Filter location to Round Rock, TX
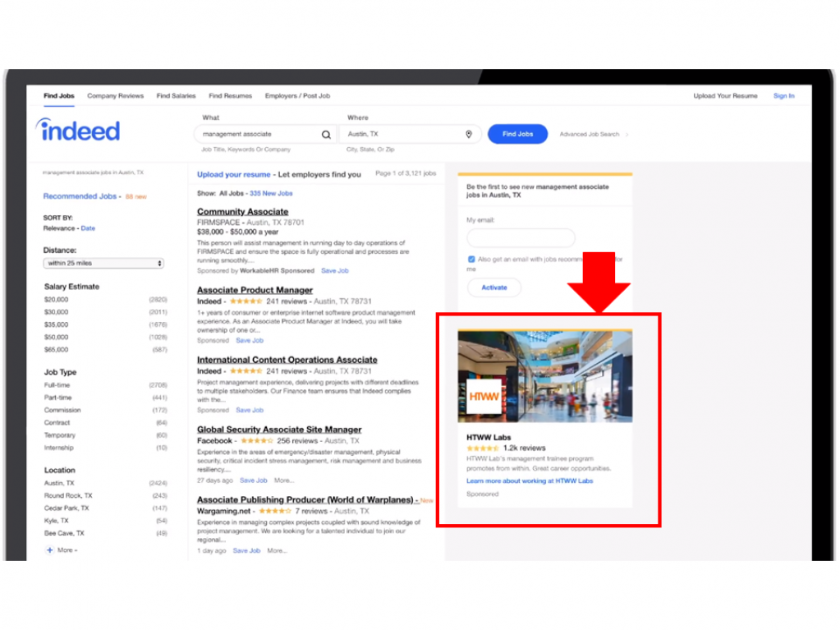This screenshot has height=630, width=840. tap(68, 495)
